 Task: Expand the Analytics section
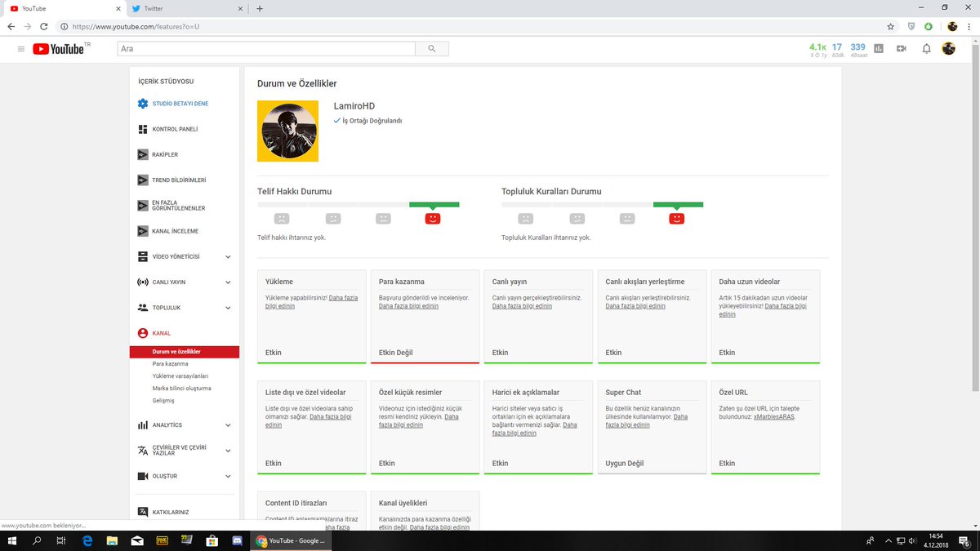pos(227,425)
